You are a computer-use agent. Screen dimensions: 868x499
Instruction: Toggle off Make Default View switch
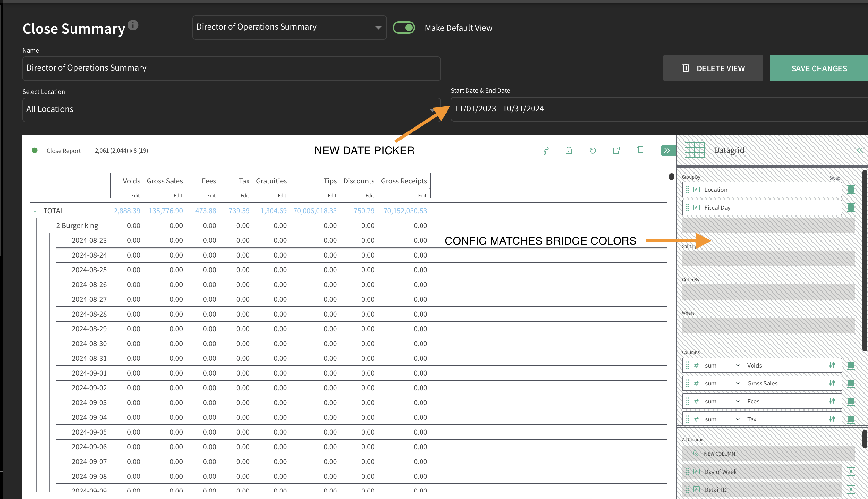[x=404, y=28]
